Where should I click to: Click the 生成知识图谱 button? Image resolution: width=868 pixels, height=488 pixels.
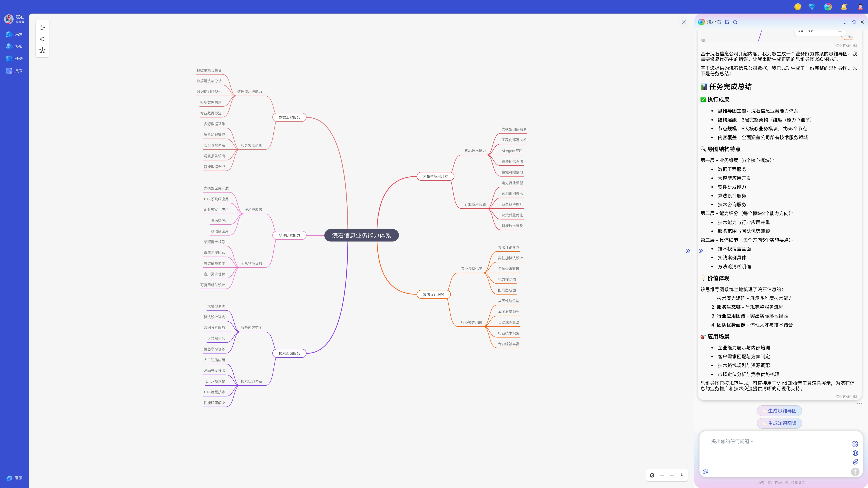point(779,423)
